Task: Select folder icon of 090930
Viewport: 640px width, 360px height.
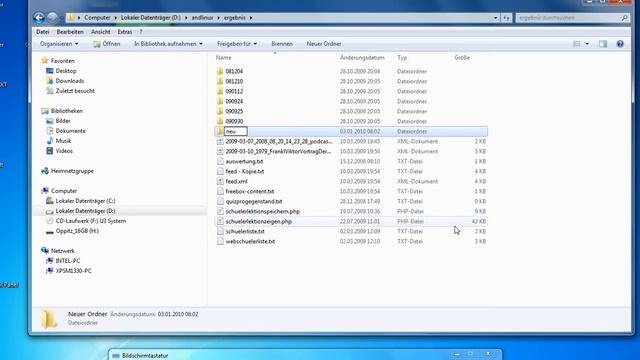Action: 220,121
